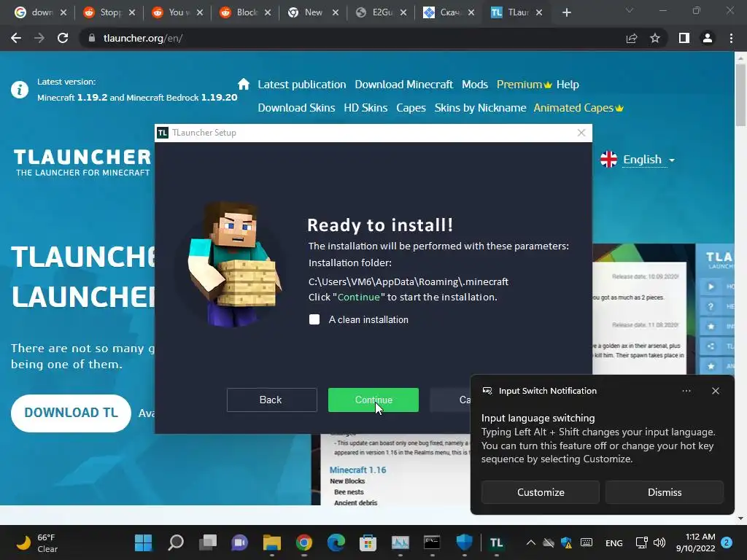Open Microsoft Store from taskbar
747x560 pixels.
(368, 542)
